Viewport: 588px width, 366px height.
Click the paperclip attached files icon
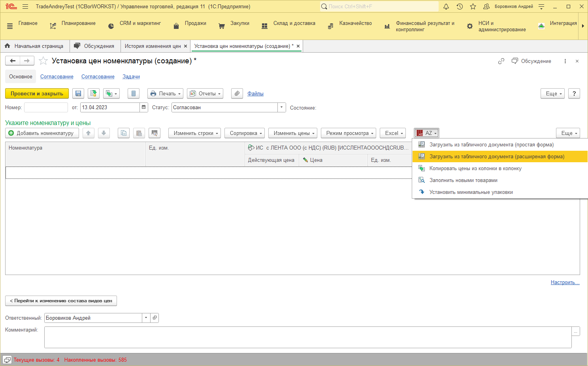[237, 94]
